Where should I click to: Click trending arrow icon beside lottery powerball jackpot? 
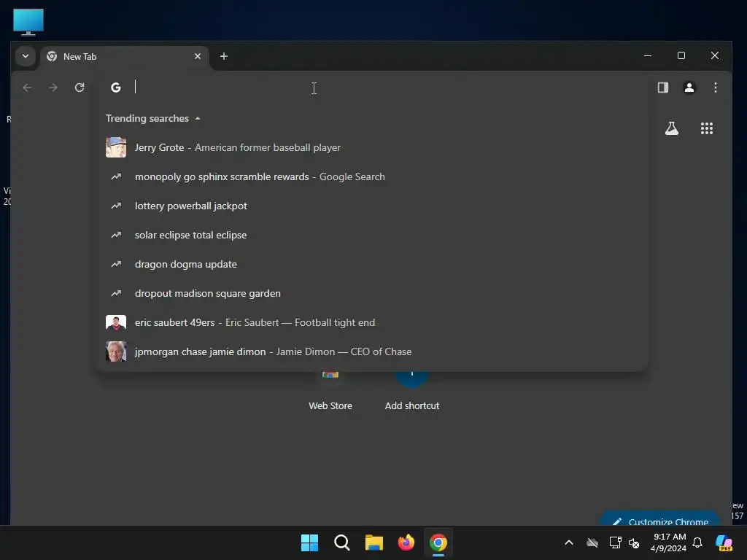tap(116, 206)
